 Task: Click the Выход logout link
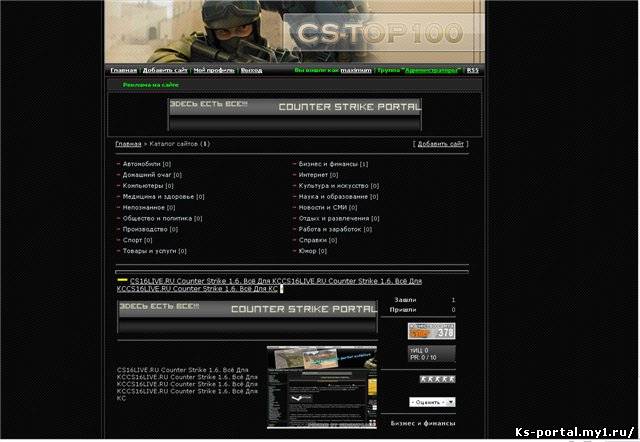(x=251, y=70)
